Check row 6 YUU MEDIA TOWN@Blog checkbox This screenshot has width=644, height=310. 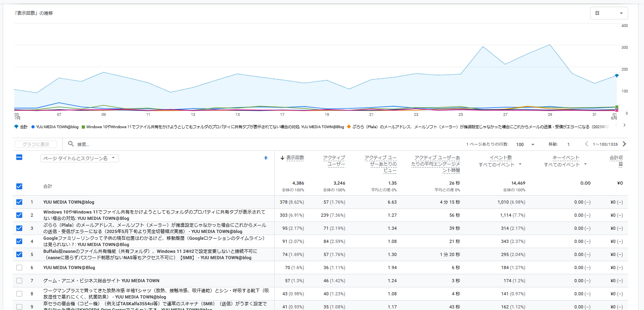pyautogui.click(x=19, y=268)
